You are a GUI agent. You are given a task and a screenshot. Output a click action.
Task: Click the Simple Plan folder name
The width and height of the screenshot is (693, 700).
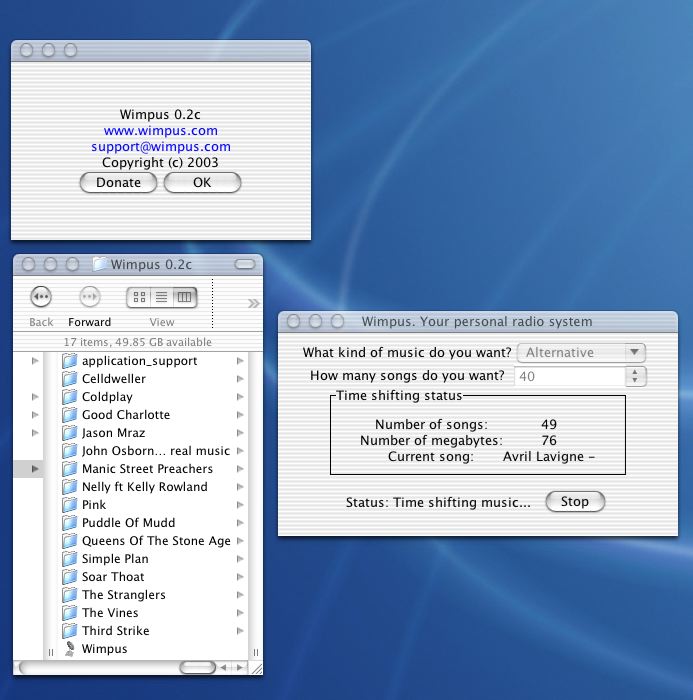coord(115,558)
